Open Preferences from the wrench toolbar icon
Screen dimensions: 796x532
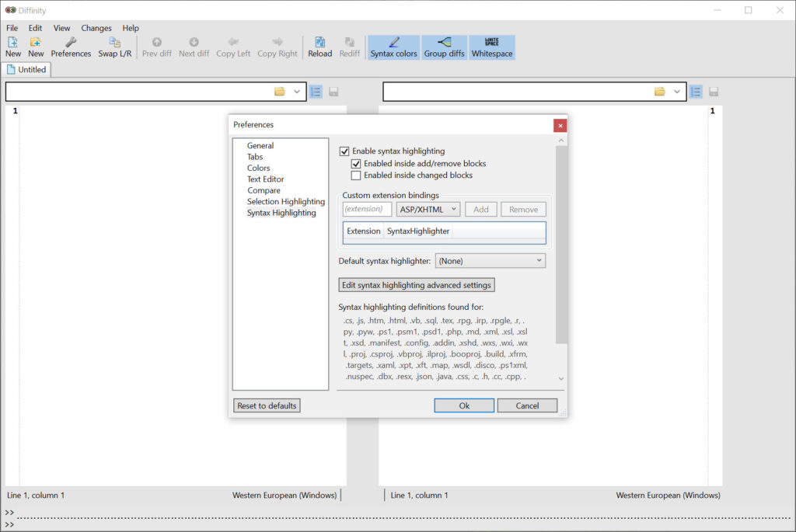(x=71, y=47)
